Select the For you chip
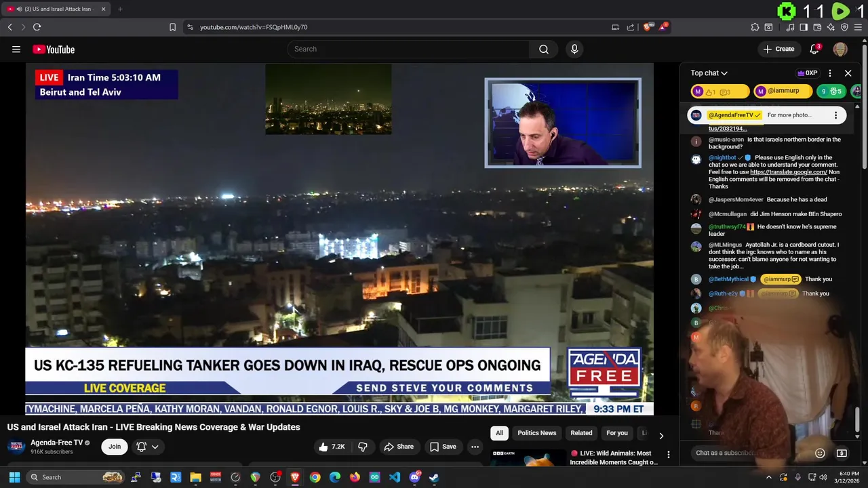The image size is (868, 488). click(617, 433)
